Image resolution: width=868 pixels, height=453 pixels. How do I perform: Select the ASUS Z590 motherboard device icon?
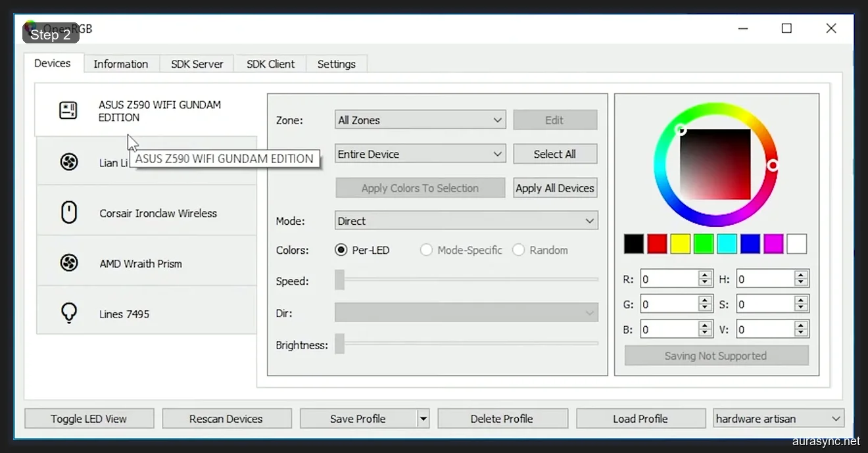click(68, 110)
